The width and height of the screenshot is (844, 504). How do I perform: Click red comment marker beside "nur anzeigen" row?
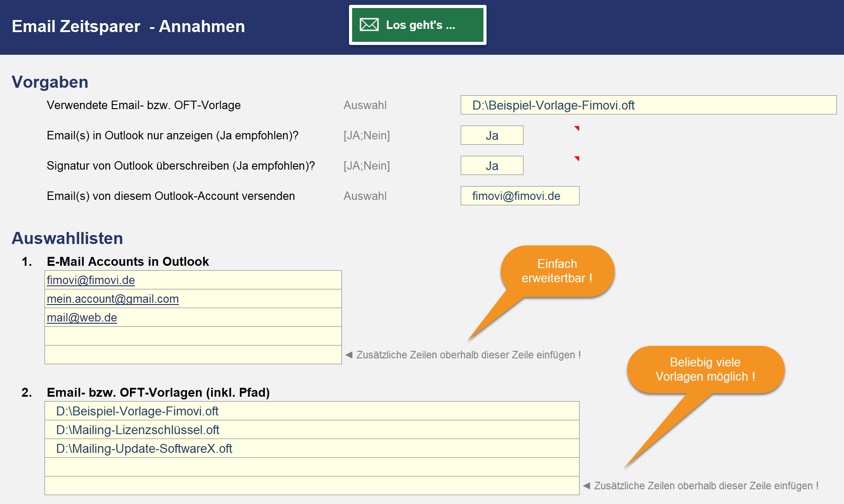(577, 128)
